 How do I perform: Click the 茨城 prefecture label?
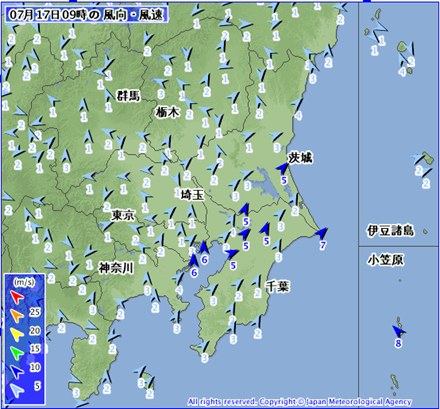point(301,158)
